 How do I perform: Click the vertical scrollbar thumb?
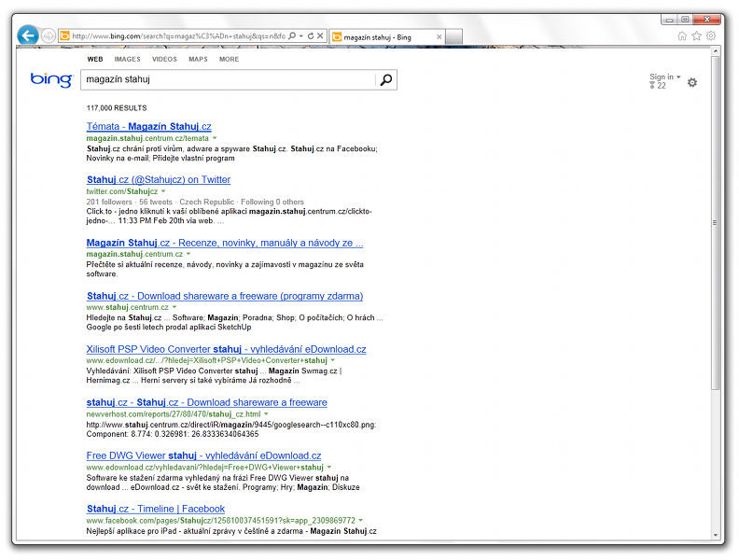coord(716,223)
